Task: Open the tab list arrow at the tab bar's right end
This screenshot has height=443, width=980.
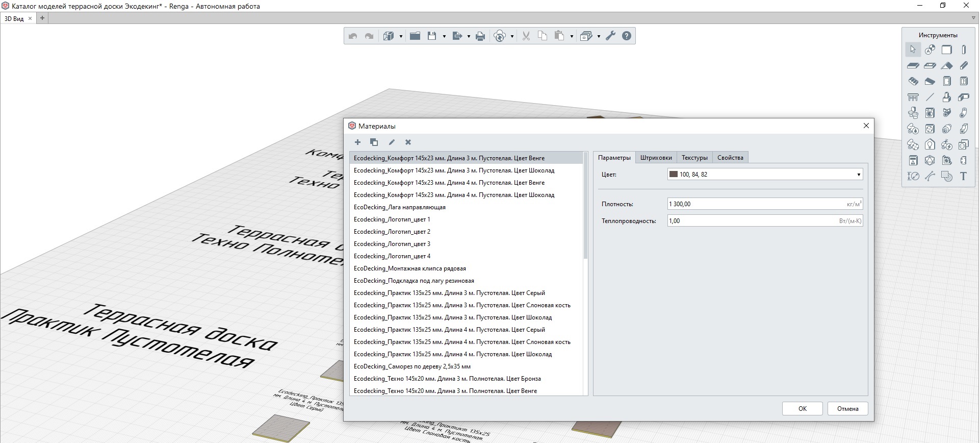Action: (x=973, y=18)
